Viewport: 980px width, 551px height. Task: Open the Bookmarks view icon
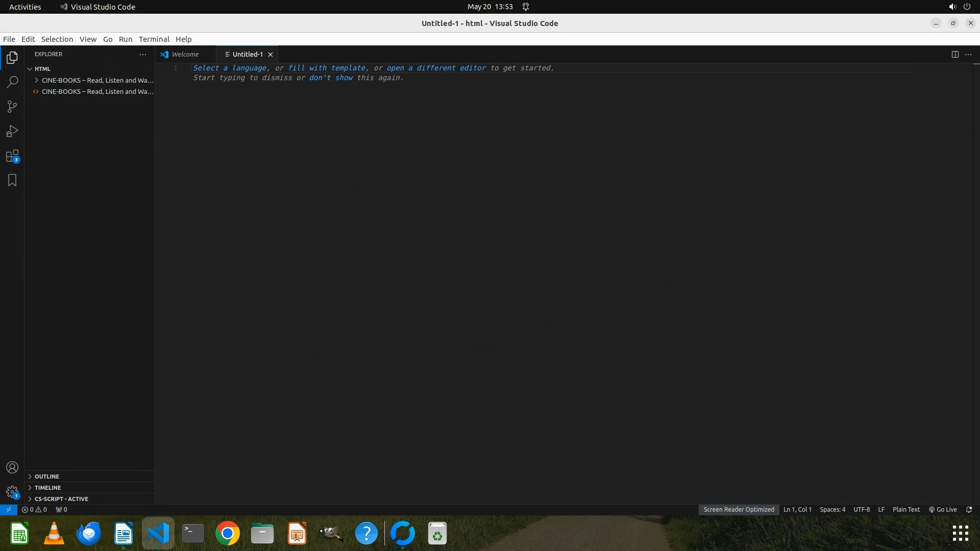(12, 181)
